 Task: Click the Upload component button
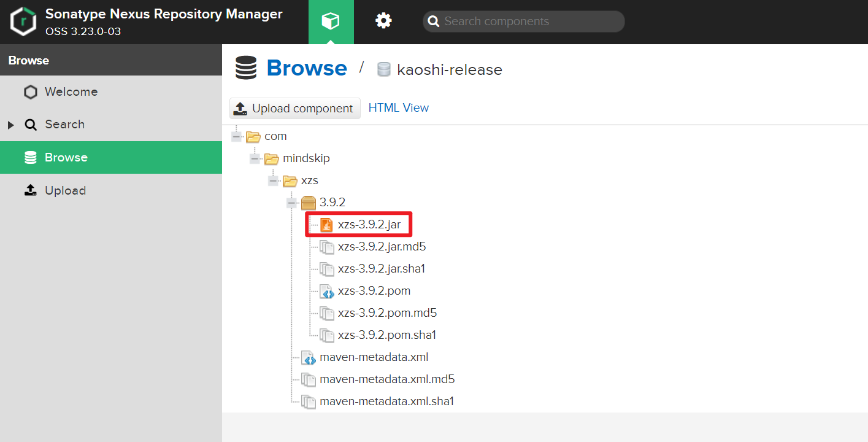click(x=295, y=109)
